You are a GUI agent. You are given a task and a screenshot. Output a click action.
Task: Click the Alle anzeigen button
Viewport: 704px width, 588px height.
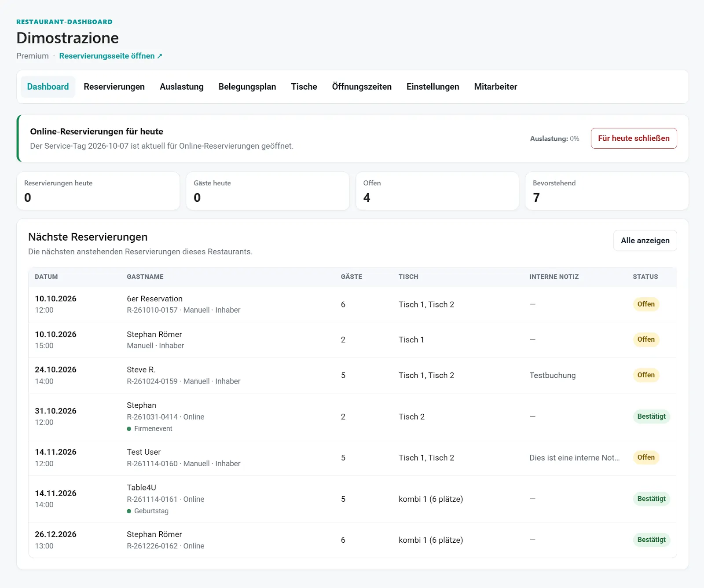(x=645, y=241)
